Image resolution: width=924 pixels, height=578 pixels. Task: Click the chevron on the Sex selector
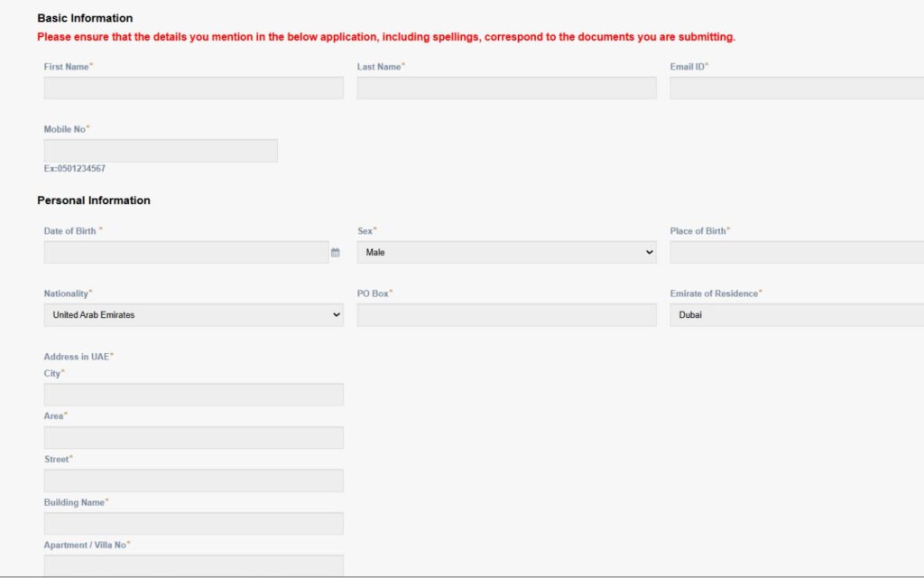[648, 252]
